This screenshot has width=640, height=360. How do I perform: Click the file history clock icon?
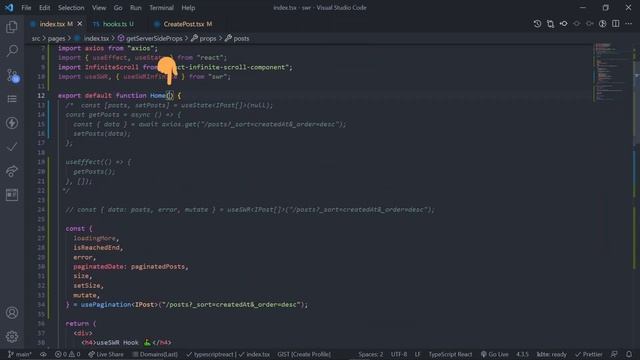point(537,24)
